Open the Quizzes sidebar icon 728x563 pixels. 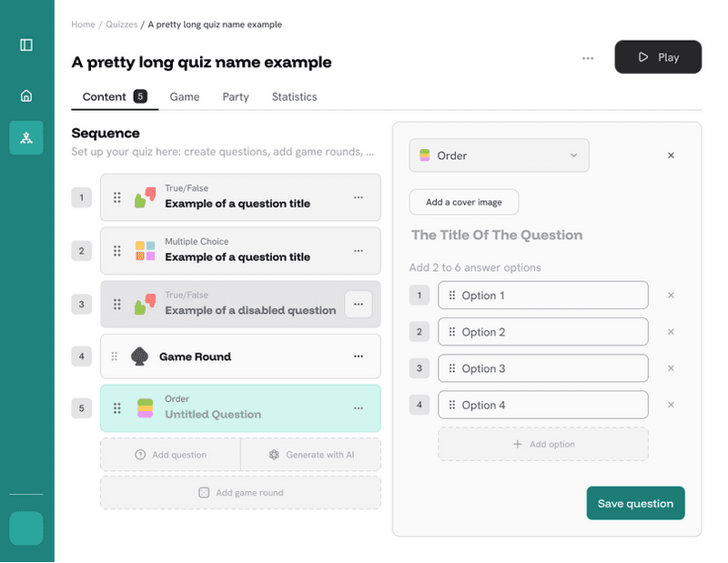point(26,138)
